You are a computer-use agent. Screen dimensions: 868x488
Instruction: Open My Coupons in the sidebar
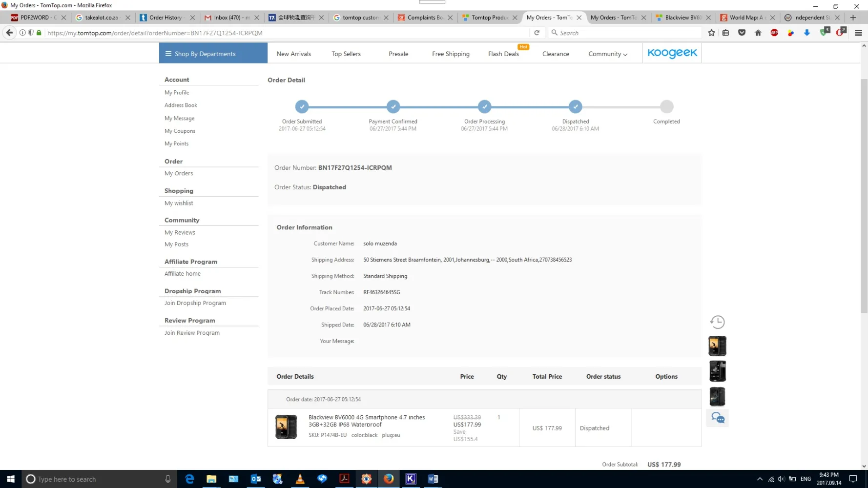[x=180, y=131]
